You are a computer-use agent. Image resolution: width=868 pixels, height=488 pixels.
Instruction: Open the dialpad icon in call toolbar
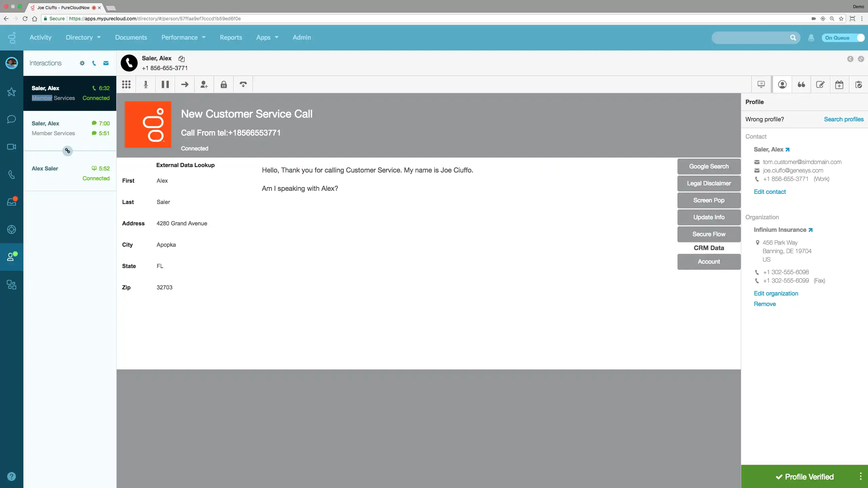(x=126, y=84)
